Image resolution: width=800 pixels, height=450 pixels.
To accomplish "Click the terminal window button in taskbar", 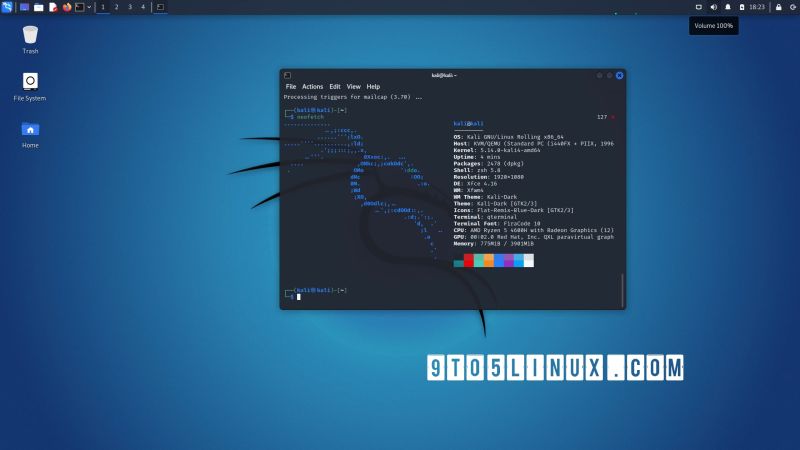I will (160, 7).
